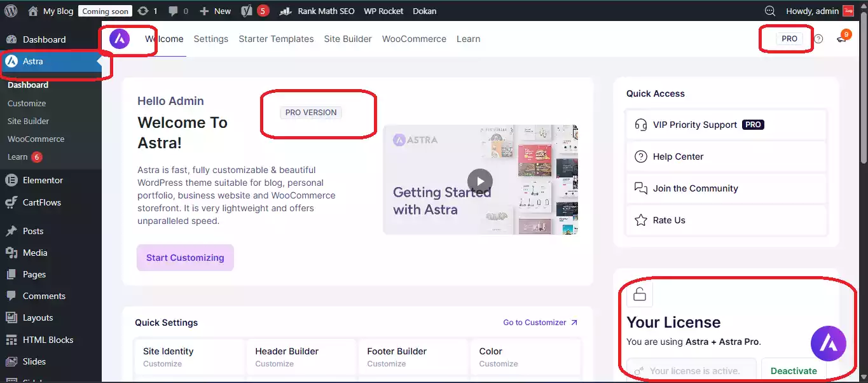The height and width of the screenshot is (383, 868).
Task: Open Help Center quick access link
Action: [x=726, y=157]
